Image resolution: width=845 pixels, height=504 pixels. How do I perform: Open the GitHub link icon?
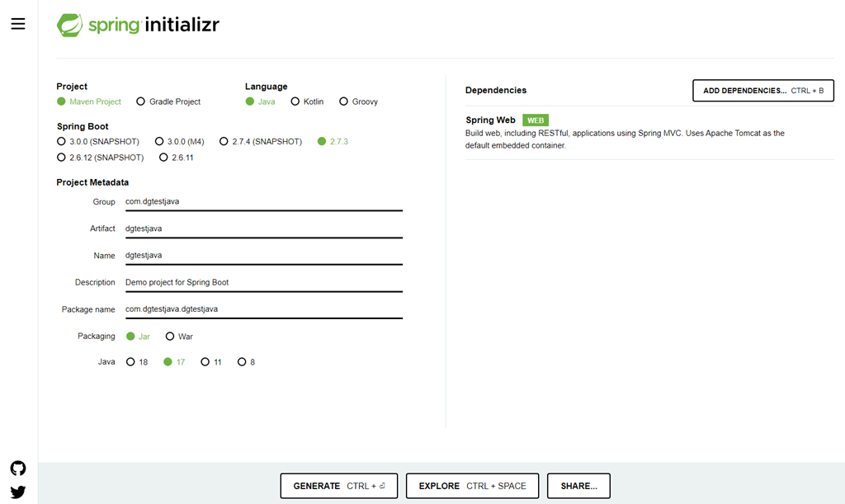point(18,468)
